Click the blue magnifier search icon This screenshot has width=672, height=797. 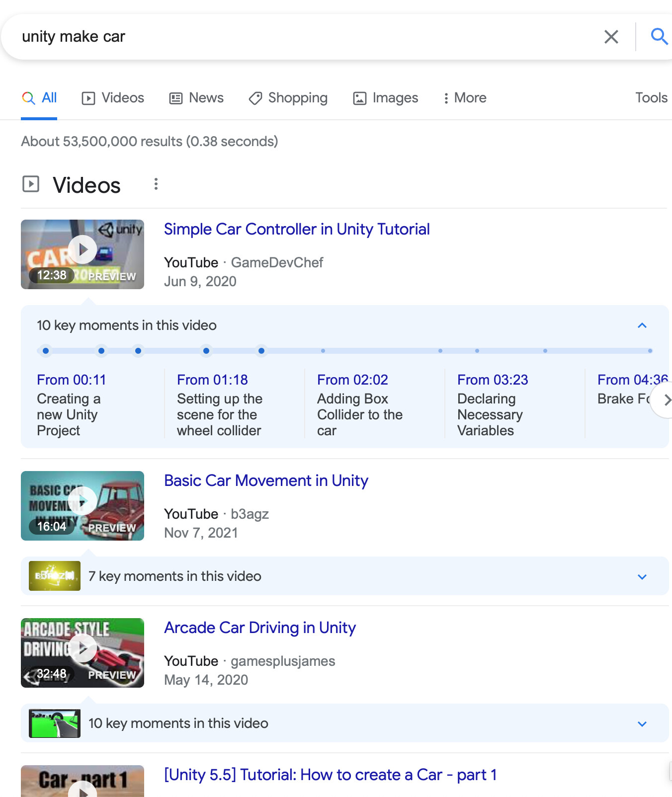click(x=659, y=36)
